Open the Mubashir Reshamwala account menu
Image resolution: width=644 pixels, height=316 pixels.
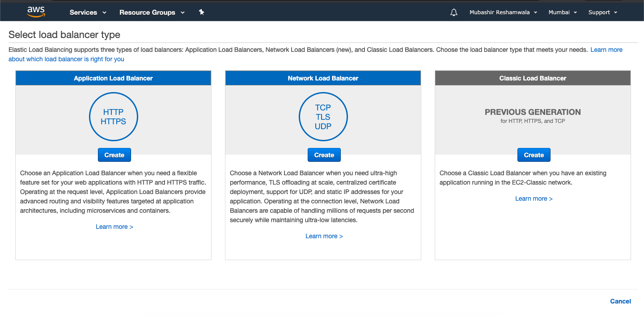point(504,13)
